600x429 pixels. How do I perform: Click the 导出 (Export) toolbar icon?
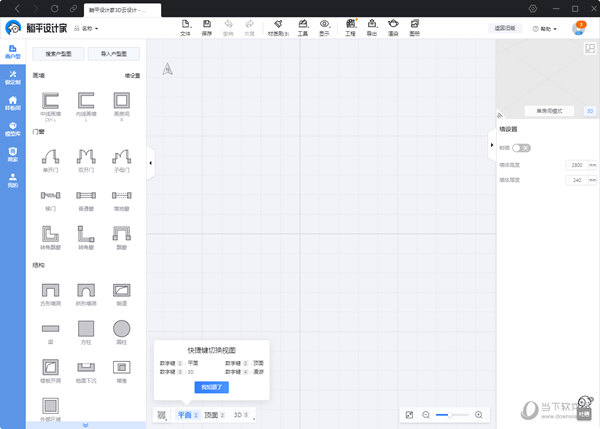click(x=372, y=27)
